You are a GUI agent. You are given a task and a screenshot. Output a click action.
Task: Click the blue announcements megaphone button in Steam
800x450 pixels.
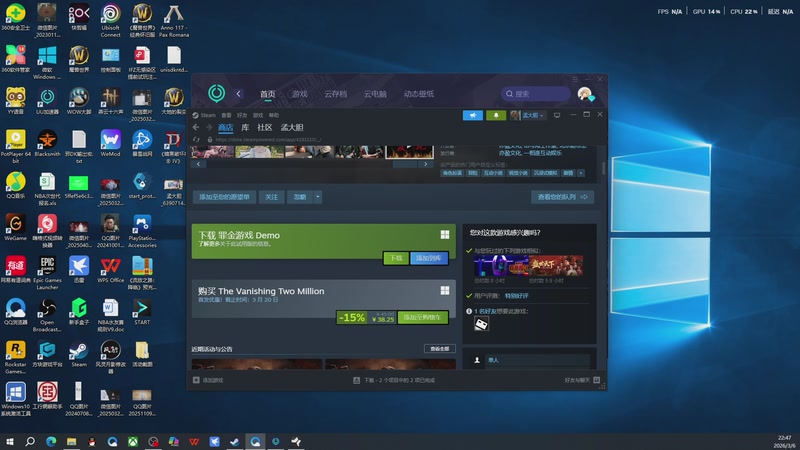point(472,115)
